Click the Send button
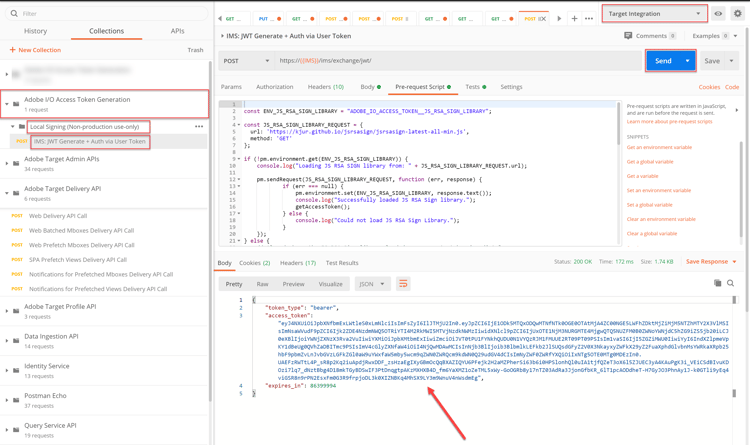Viewport: 750px width, 445px height. point(663,61)
